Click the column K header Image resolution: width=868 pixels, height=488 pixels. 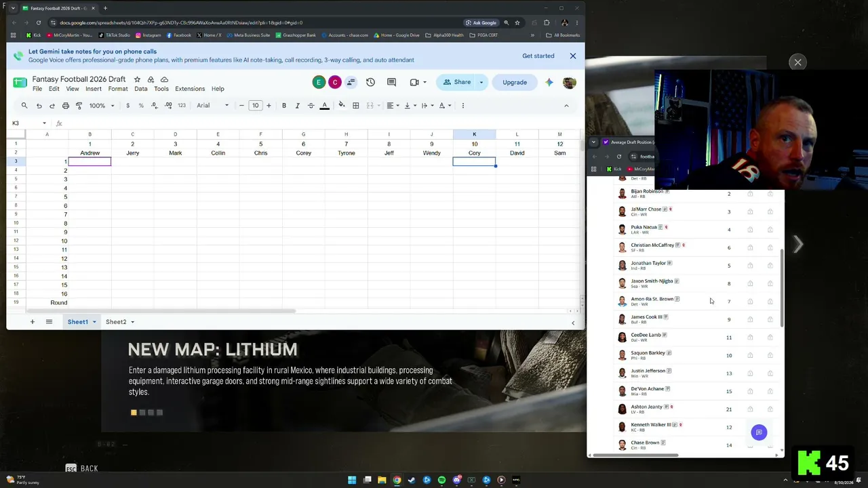coord(474,134)
